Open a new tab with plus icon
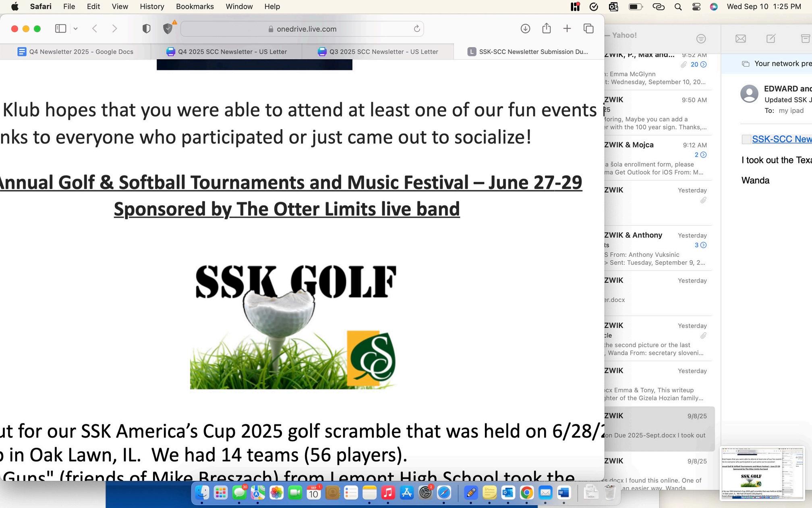Viewport: 812px width, 508px height. (x=567, y=29)
